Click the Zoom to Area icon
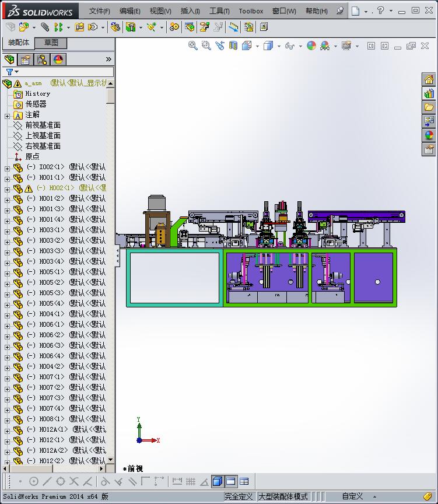438x504 pixels. click(x=206, y=45)
